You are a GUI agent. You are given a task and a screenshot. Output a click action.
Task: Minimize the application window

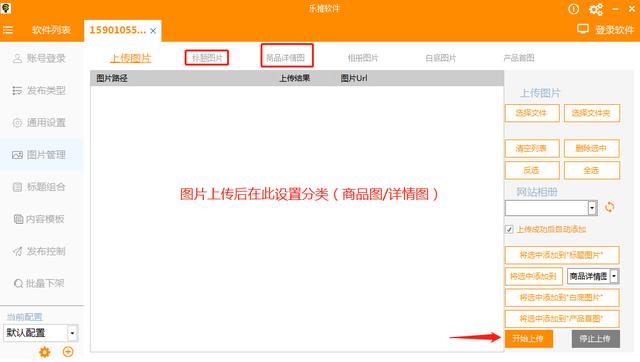point(615,9)
